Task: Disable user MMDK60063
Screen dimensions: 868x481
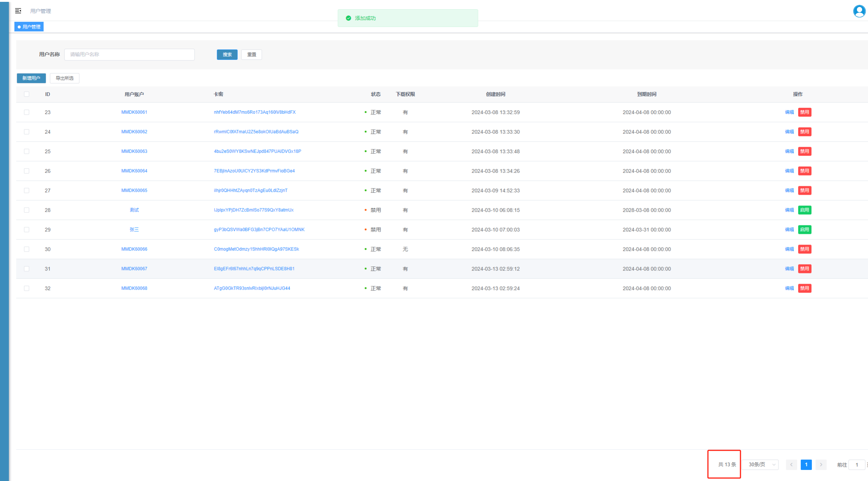Action: [804, 151]
